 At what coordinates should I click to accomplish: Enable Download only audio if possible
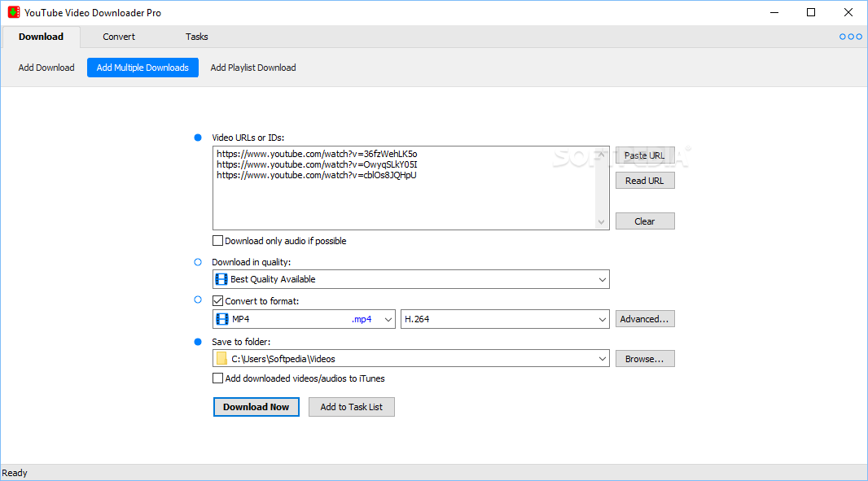point(218,241)
